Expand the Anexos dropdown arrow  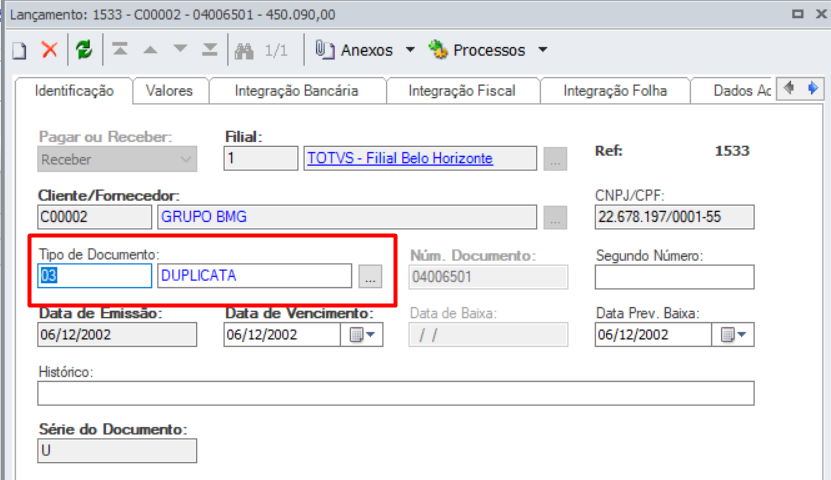pos(410,50)
